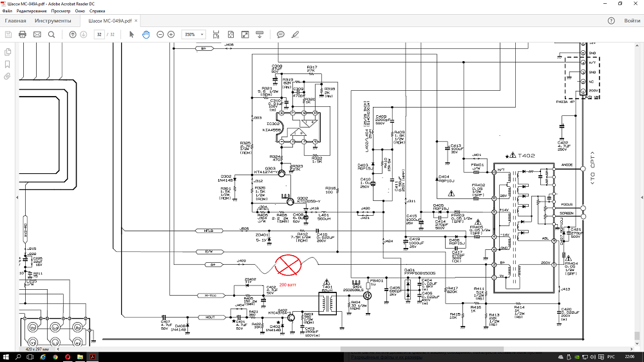Select the arrow Selection tool

pyautogui.click(x=132, y=34)
